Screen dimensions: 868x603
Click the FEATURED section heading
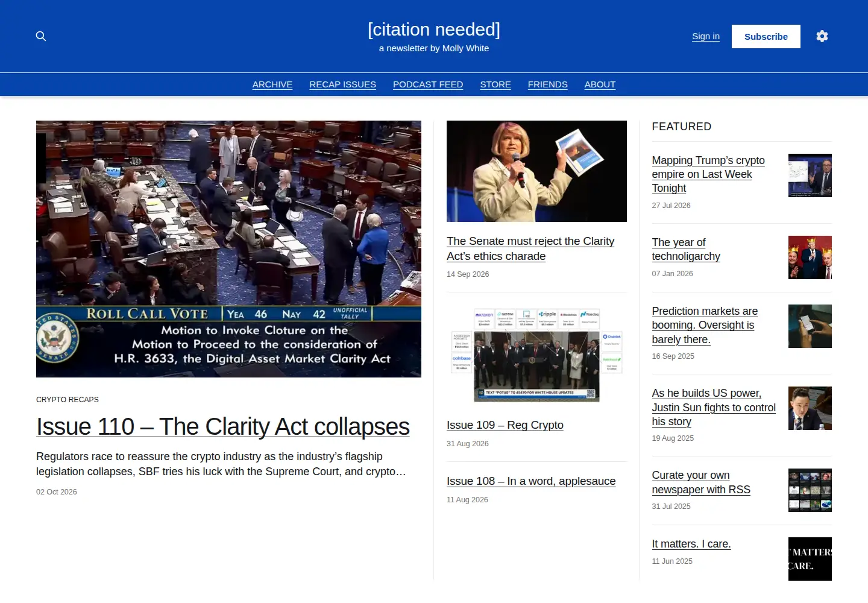[682, 127]
